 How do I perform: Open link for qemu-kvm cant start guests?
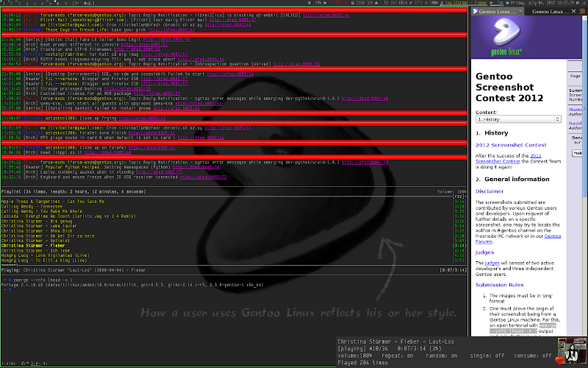198,103
